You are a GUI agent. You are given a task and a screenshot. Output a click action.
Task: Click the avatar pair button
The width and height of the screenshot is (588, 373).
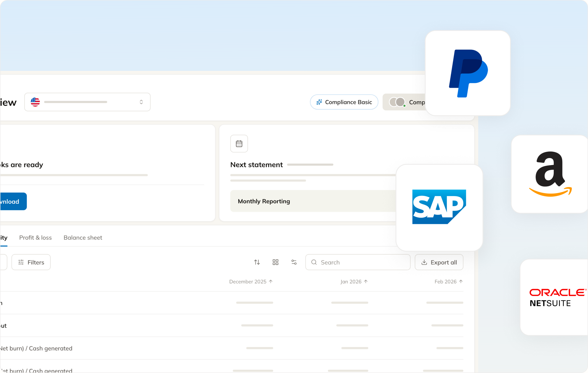pos(404,102)
